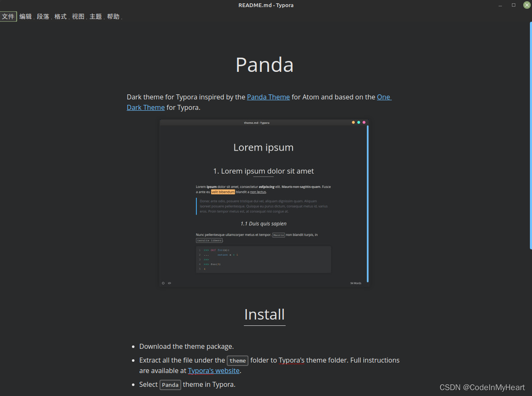532x396 pixels.
Task: Click the underlined word Typora's in list
Action: click(x=291, y=360)
